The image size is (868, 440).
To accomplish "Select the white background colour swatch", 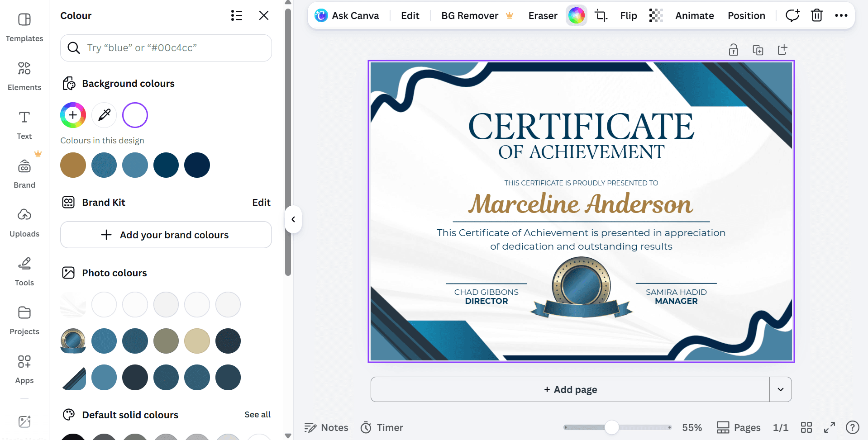I will (135, 115).
